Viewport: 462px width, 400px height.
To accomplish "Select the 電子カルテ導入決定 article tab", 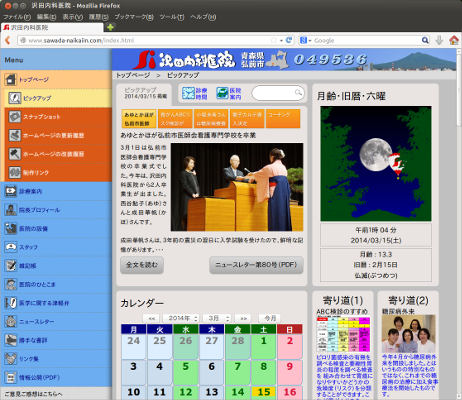I will tap(247, 119).
